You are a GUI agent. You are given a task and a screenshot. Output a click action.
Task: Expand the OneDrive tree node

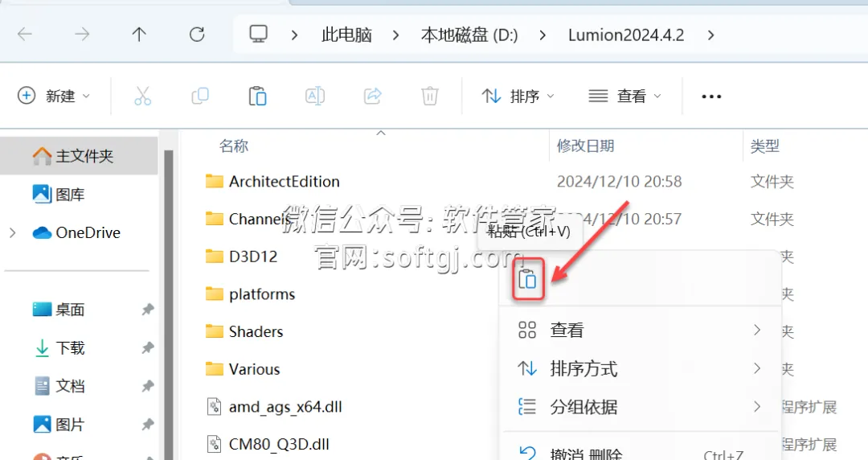[13, 232]
